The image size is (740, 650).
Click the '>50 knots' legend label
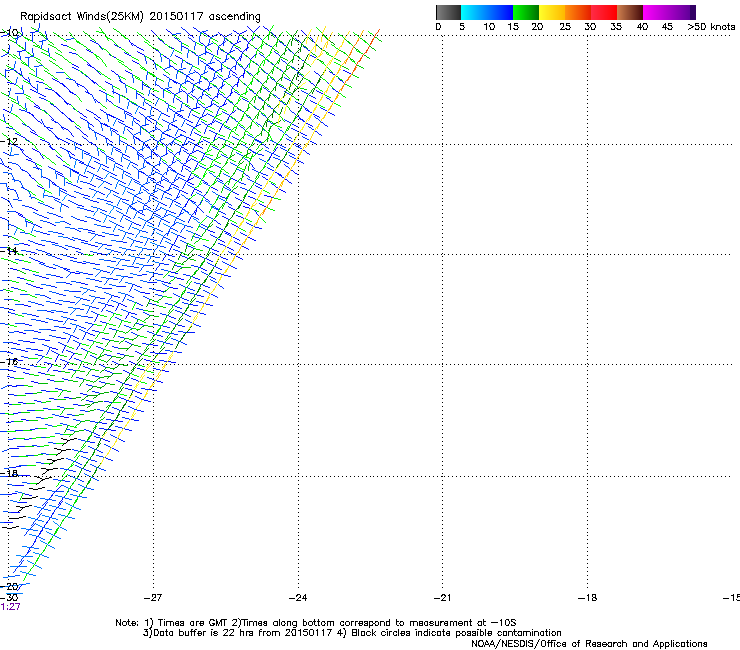click(711, 27)
